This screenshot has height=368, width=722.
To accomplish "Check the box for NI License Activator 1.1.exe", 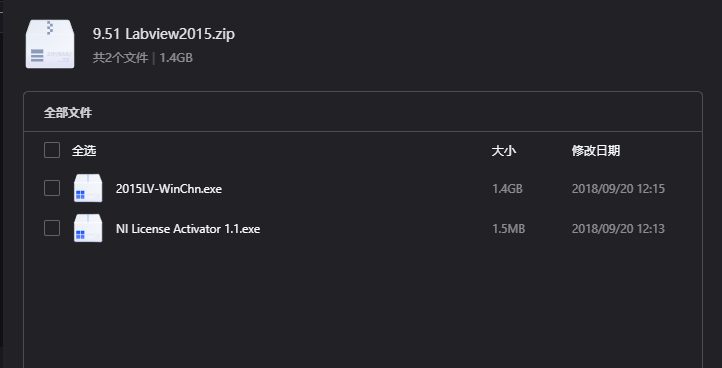I will 52,228.
